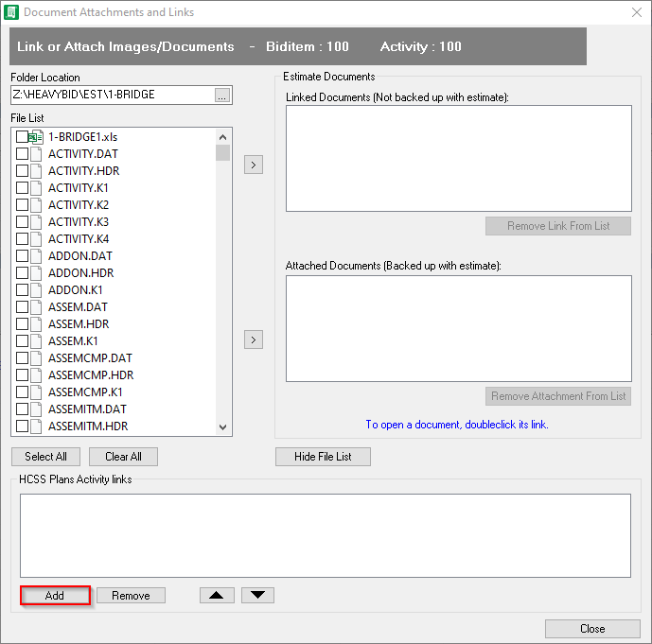652x644 pixels.
Task: Select the file name ACTIVITY.K3
Action: click(79, 222)
